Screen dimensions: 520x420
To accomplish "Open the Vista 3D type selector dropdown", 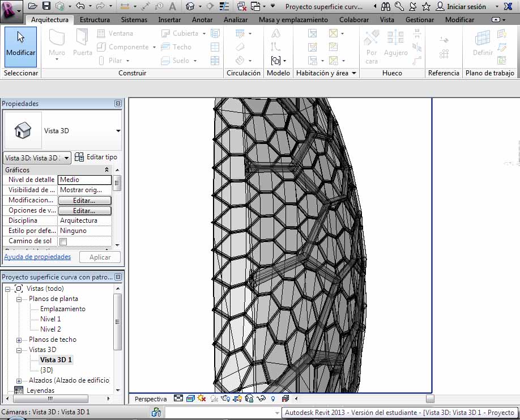I will coord(118,131).
